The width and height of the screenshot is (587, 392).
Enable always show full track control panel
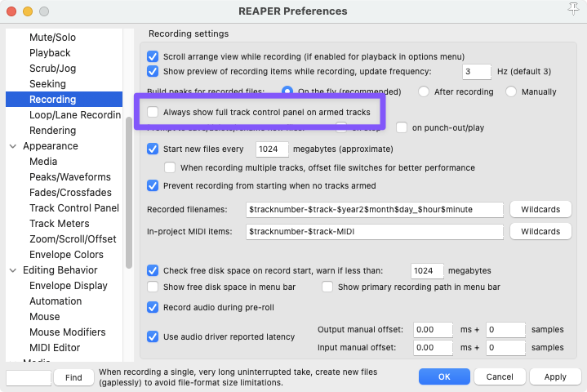(153, 112)
